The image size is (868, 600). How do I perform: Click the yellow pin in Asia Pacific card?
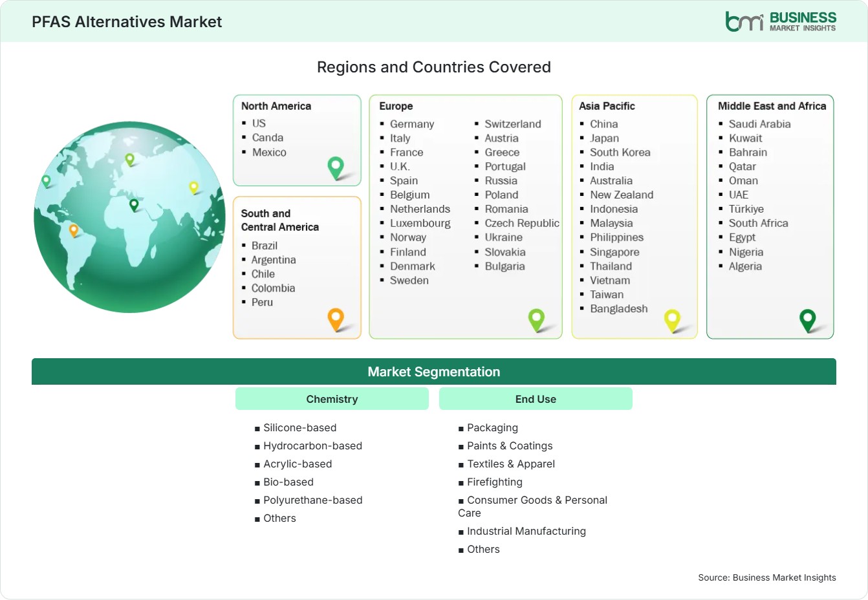(x=673, y=320)
